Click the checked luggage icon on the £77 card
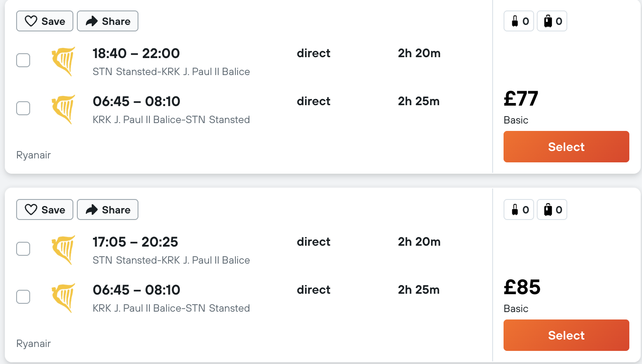 point(548,21)
